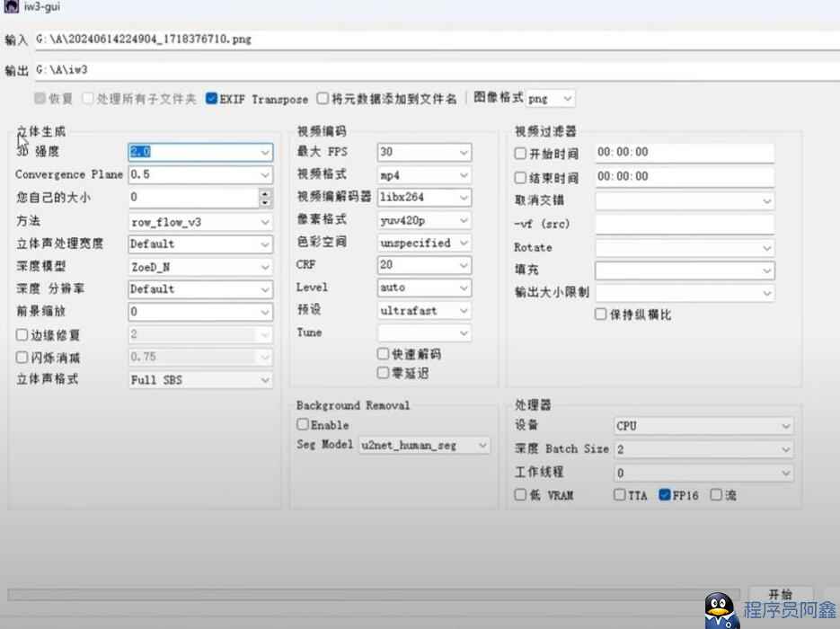Viewport: 840px width, 629px height.
Task: Increase 您自己的大小 with spinner up arrow
Action: 265,193
